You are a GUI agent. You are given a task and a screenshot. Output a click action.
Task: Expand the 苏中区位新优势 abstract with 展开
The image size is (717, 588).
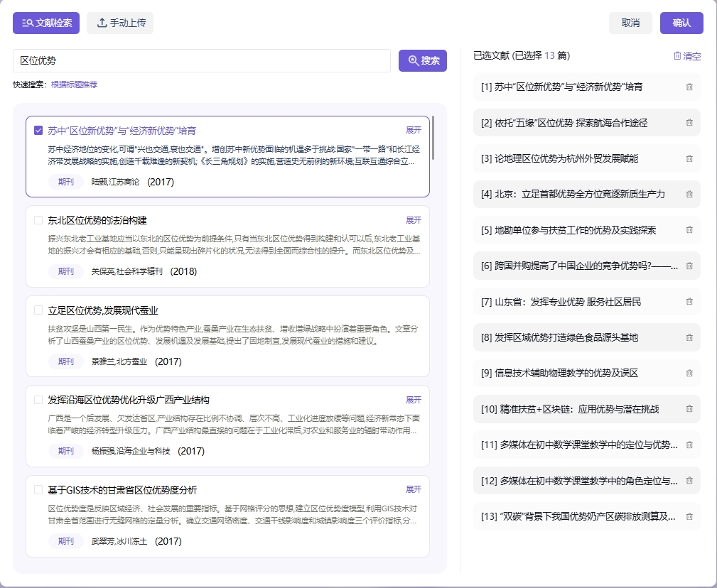[x=414, y=130]
